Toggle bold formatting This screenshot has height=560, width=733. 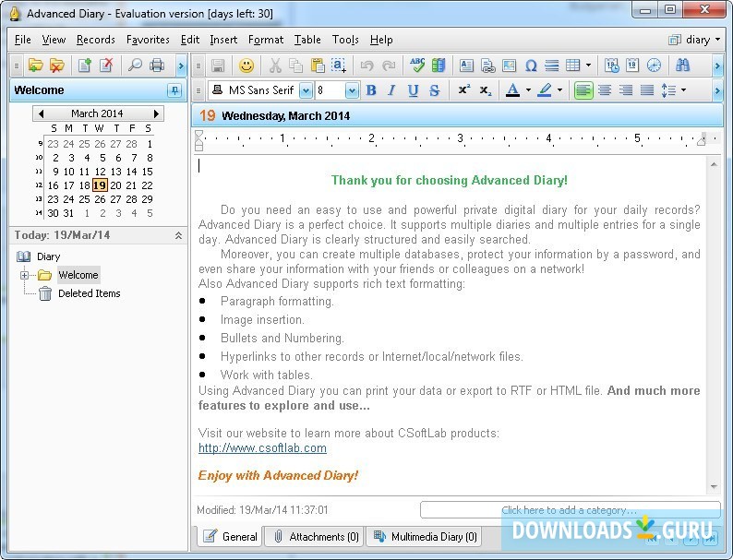pyautogui.click(x=371, y=90)
